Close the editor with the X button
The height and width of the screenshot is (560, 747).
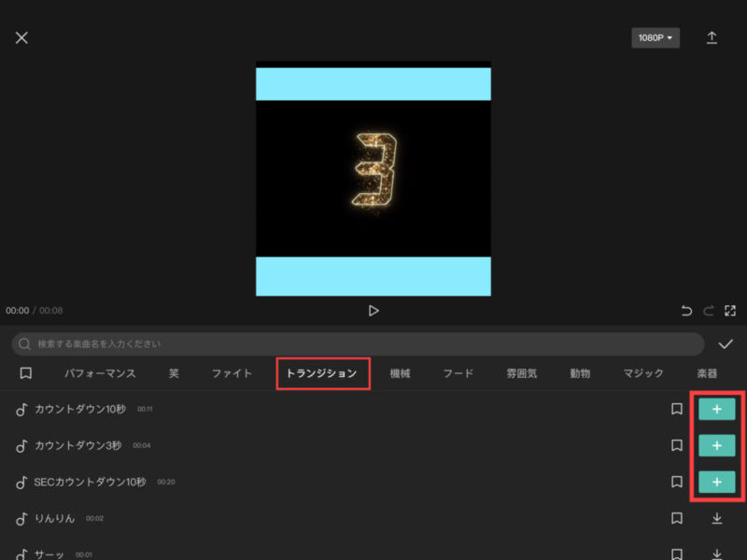(21, 37)
